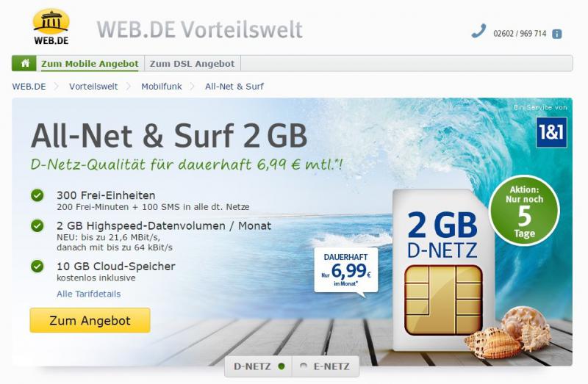Click the green home icon

click(24, 63)
